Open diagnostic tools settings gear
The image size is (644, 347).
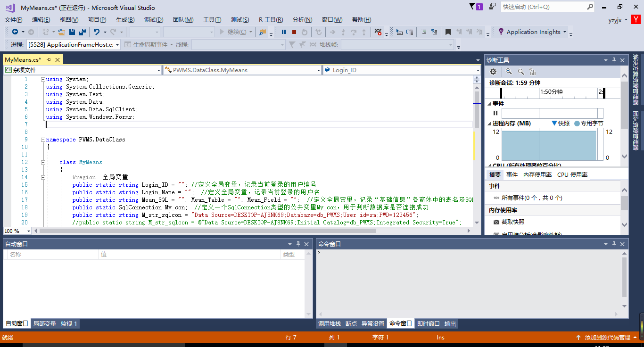493,72
